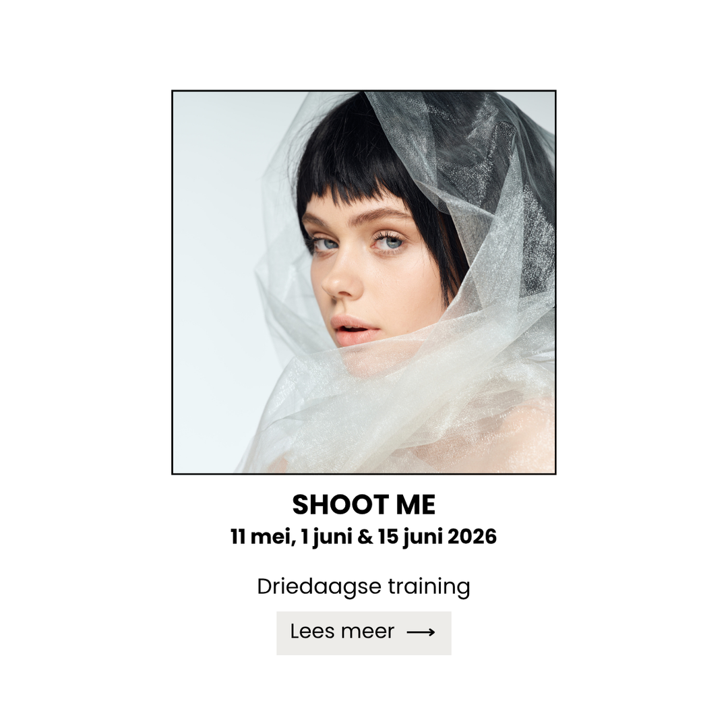Click the word 'SHOOT' in the title

(x=340, y=505)
